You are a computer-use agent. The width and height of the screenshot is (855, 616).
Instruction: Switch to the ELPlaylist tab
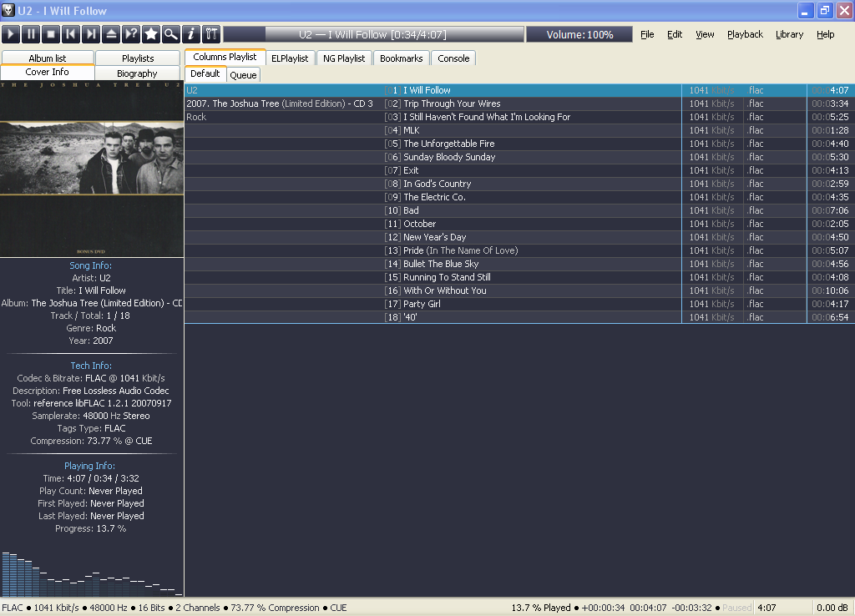[x=290, y=58]
